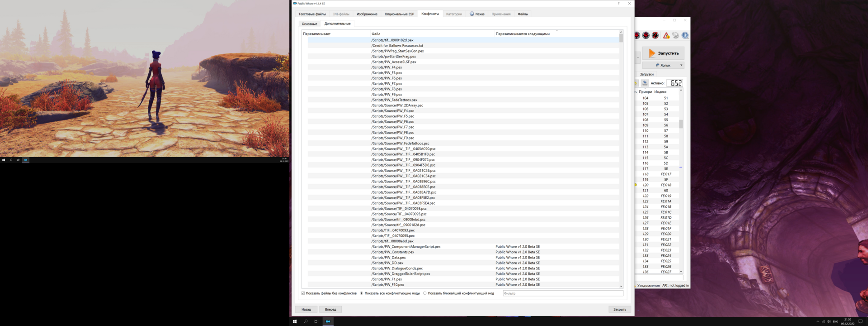
Task: Sort by Приори column header
Action: tap(645, 92)
